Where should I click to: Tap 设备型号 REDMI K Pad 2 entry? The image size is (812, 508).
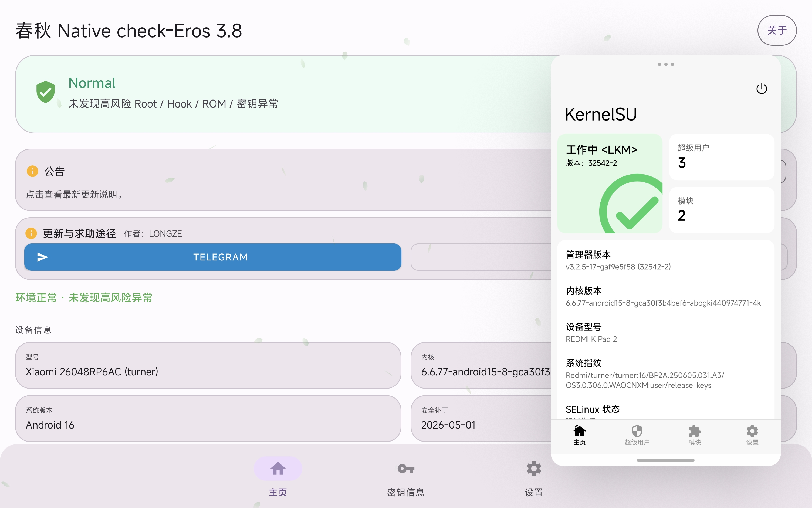(666, 333)
